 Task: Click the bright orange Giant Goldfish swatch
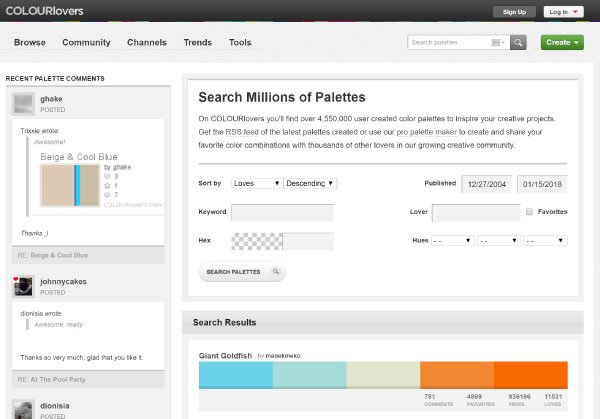(x=531, y=375)
